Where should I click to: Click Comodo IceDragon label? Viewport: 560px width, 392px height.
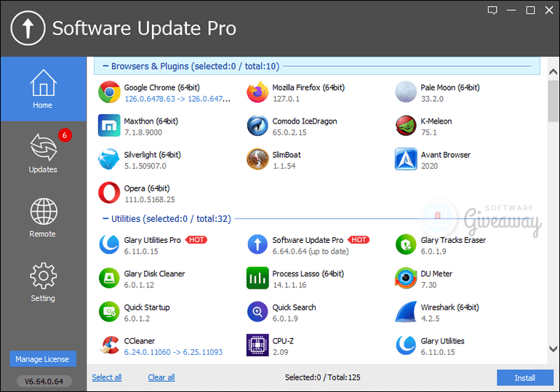point(305,121)
